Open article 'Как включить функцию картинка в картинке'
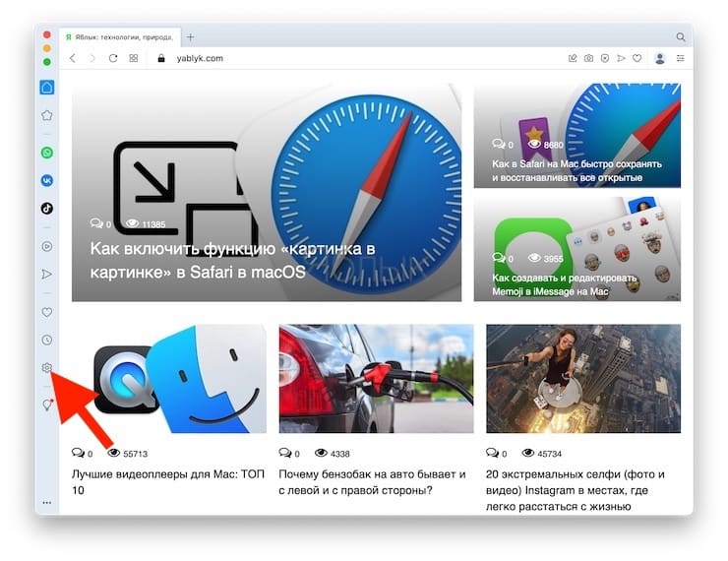Viewport: 728px width, 561px height. [232, 260]
